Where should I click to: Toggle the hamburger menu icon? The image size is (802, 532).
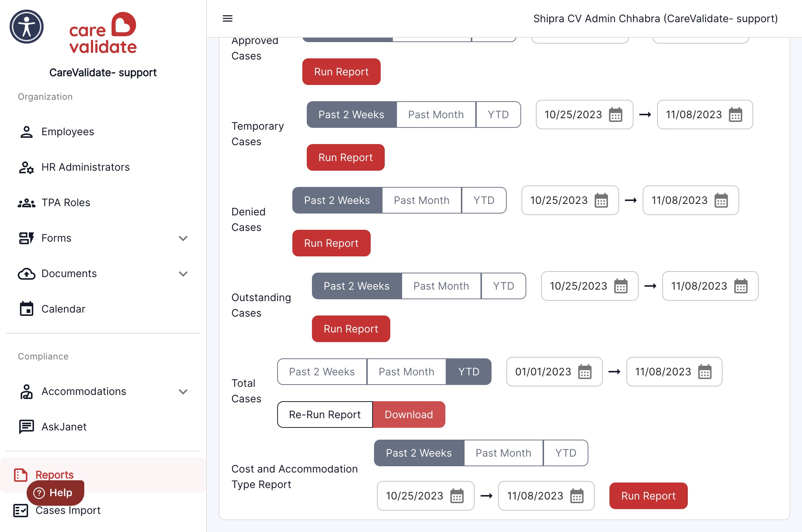(228, 18)
